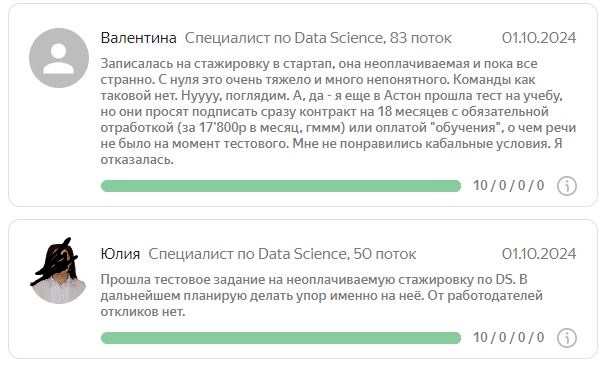Open "Специалист по Data Science, 83 поток" link
The width and height of the screenshot is (603, 368).
pos(318,38)
